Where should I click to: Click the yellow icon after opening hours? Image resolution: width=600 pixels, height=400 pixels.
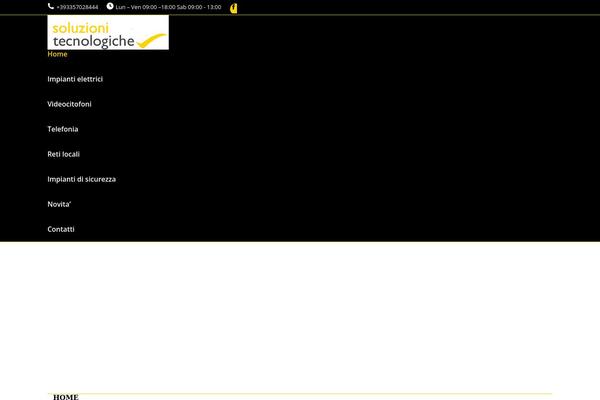[x=234, y=8]
